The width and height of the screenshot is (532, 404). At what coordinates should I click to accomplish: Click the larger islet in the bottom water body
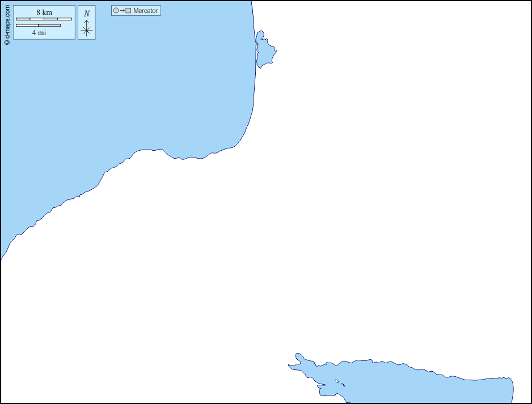[x=337, y=381]
